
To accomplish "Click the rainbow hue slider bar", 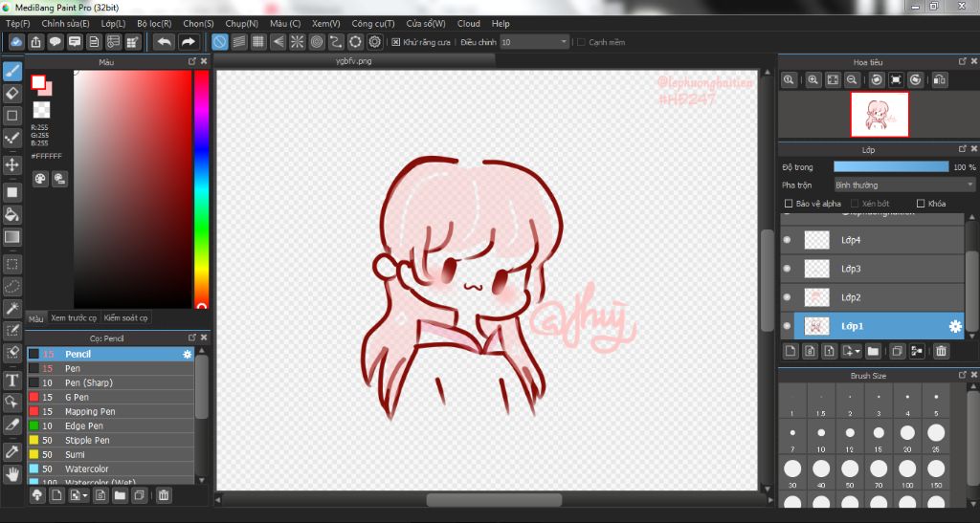I will coord(201,189).
